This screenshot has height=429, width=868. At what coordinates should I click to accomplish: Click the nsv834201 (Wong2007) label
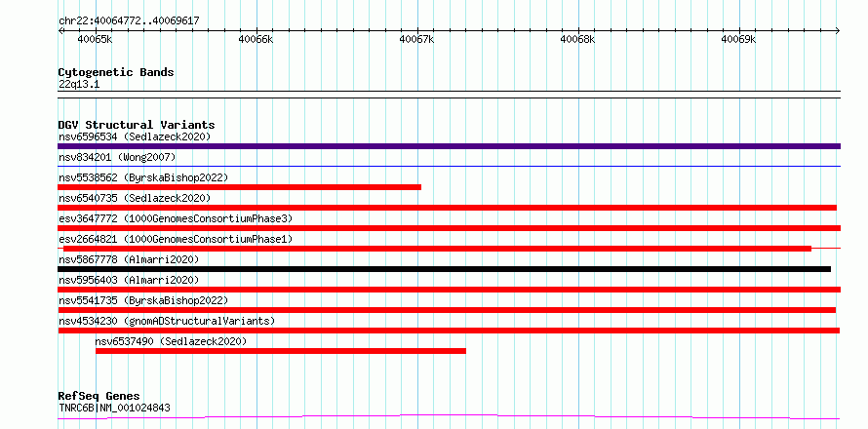(117, 157)
